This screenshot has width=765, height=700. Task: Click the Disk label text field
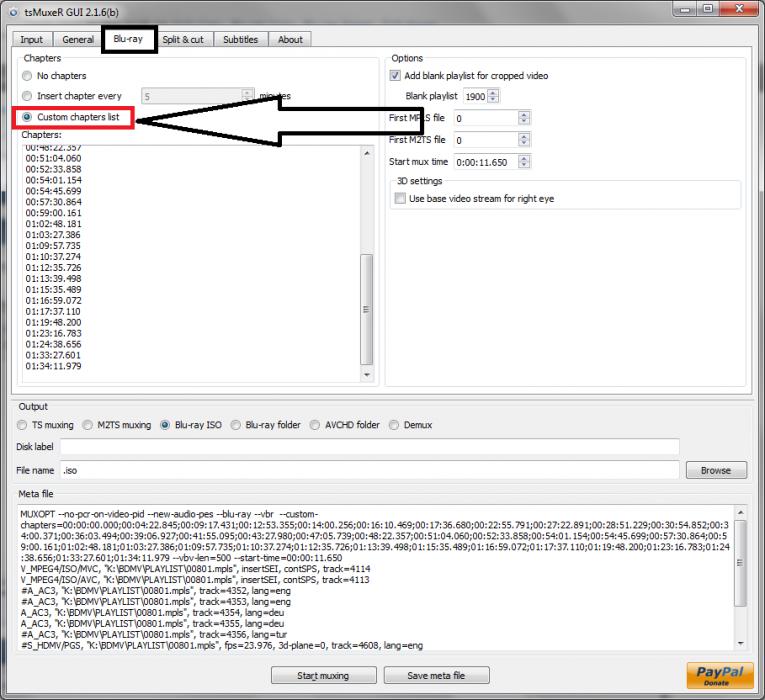[x=370, y=447]
